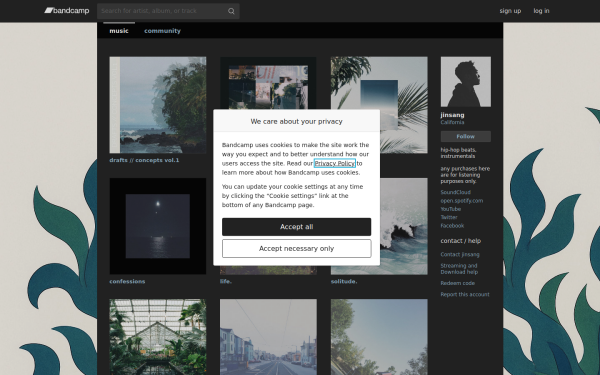Open the drafts // concepts vol.1 album cover
Screen dimensions: 600x375
tap(158, 105)
